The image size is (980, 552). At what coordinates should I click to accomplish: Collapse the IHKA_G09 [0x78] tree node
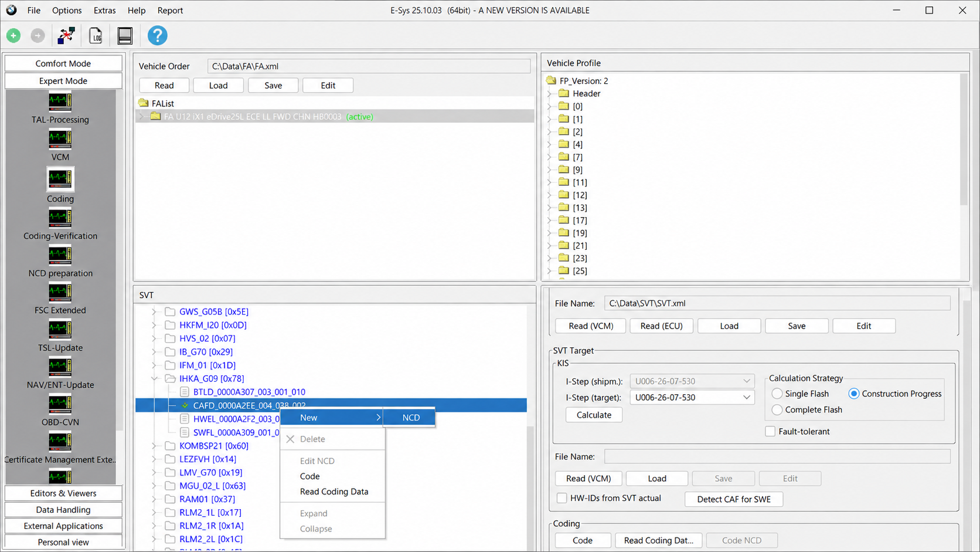click(154, 379)
